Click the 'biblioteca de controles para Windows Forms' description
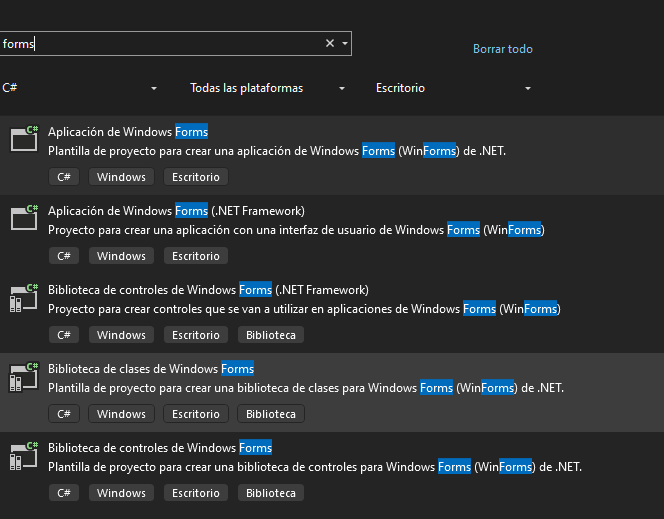The width and height of the screenshot is (664, 519). tap(315, 467)
